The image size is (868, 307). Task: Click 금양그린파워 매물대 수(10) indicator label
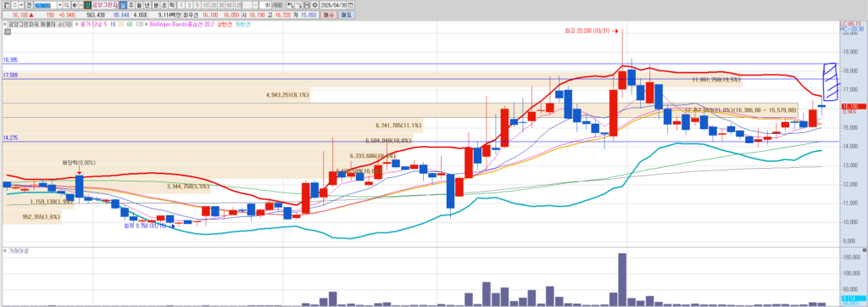tap(41, 25)
